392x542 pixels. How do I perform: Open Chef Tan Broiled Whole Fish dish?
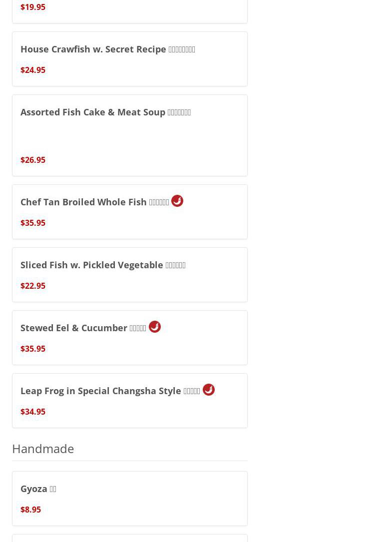pyautogui.click(x=94, y=202)
